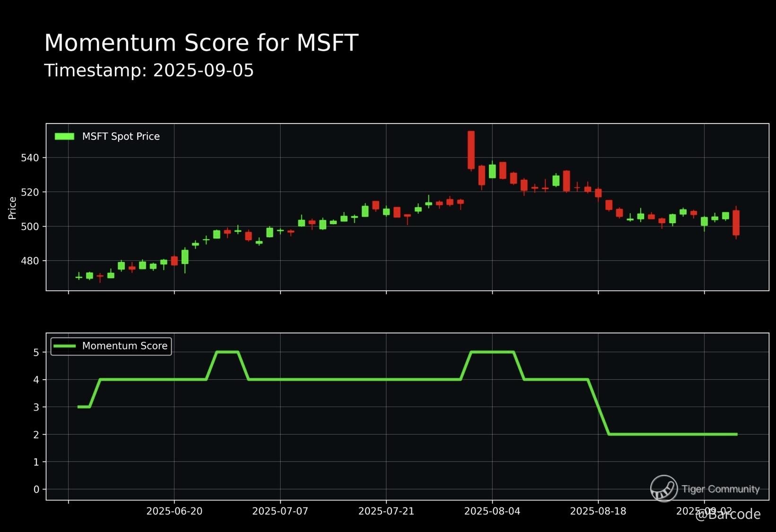Click the momentum axis tick label 2
Image resolution: width=776 pixels, height=532 pixels.
coord(36,435)
